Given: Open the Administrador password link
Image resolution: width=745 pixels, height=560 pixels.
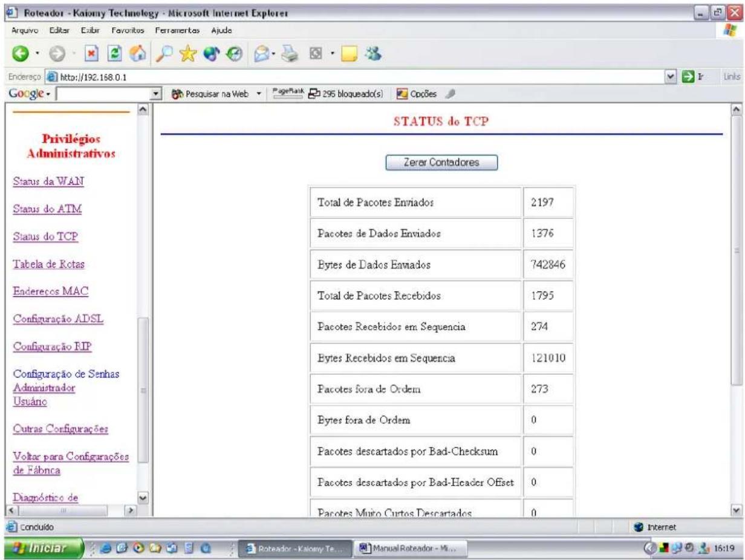Looking at the screenshot, I should (x=44, y=389).
